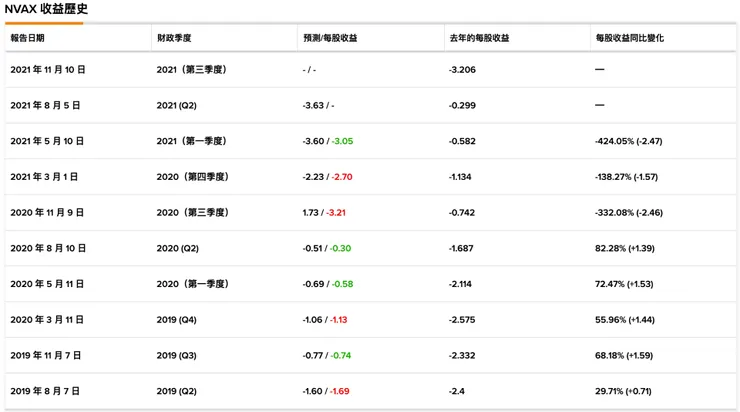Click the change value -138.27% (-1.57)
The height and width of the screenshot is (412, 740).
[x=626, y=177]
